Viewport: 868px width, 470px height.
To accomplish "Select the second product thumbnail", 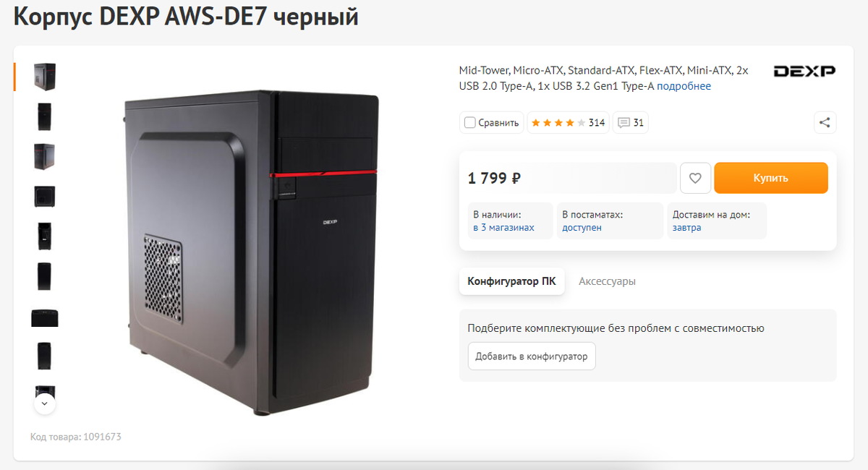I will click(x=45, y=116).
